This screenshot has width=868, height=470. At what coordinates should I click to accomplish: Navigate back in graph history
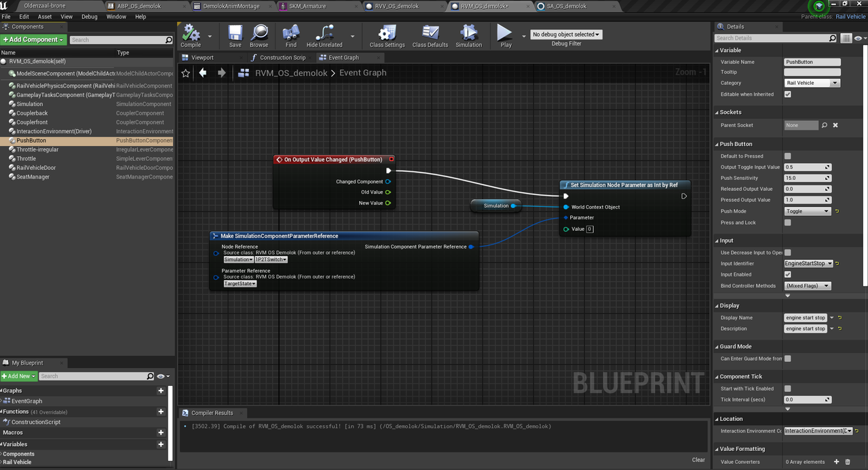(202, 73)
